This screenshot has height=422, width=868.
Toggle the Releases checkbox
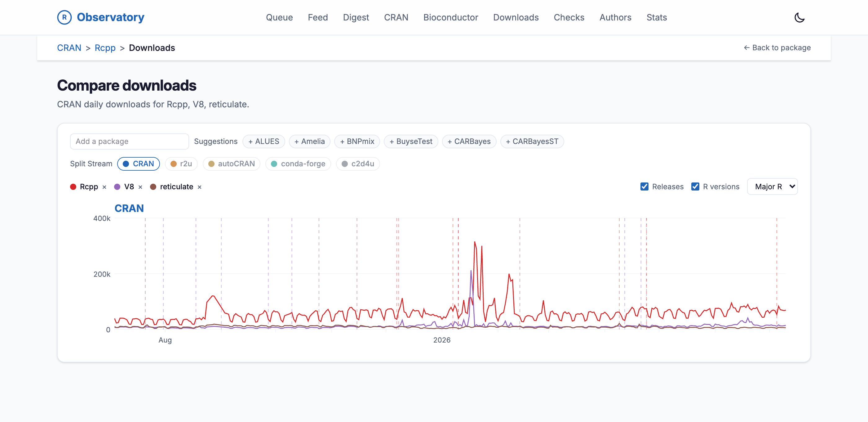644,186
